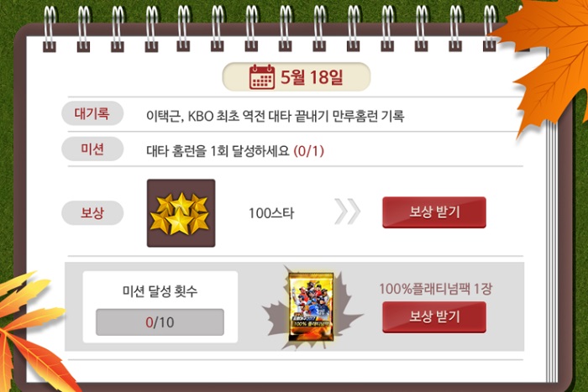This screenshot has width=588, height=392.
Task: Click the 이택근 KBO record description text
Action: click(x=276, y=116)
